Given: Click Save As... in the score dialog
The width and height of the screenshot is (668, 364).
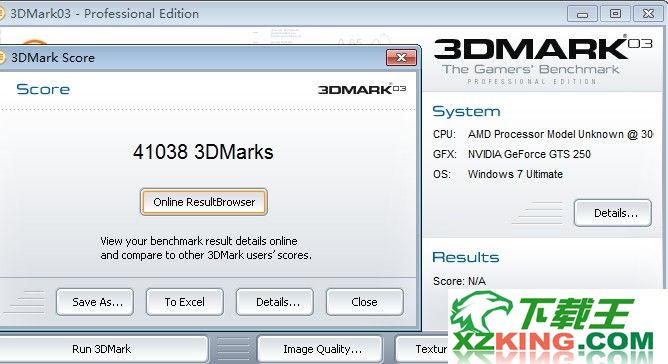Looking at the screenshot, I should click(95, 302).
